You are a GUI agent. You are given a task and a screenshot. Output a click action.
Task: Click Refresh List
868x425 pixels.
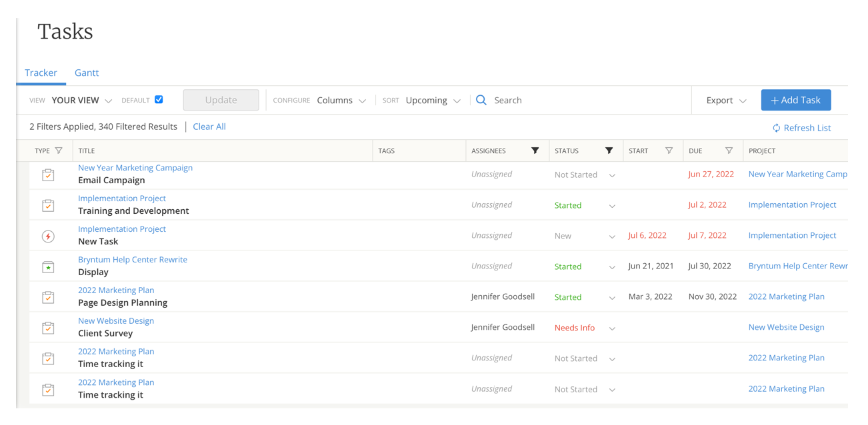pyautogui.click(x=801, y=128)
